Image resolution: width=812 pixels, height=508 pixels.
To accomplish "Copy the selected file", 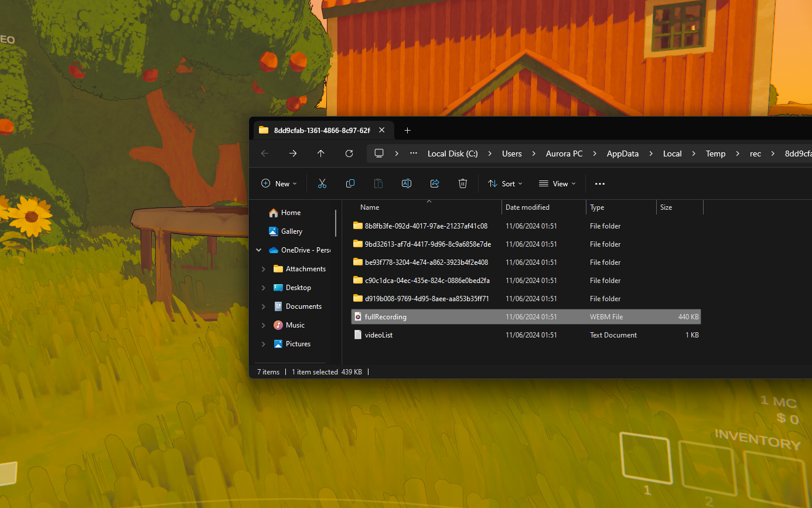I will (350, 183).
